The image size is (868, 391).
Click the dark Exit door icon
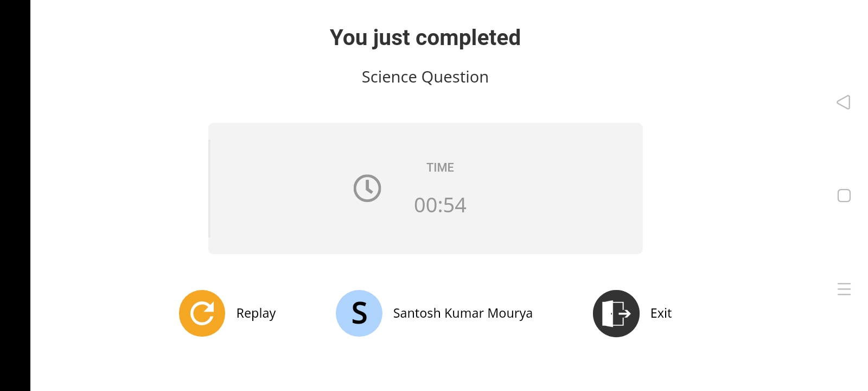pyautogui.click(x=616, y=313)
